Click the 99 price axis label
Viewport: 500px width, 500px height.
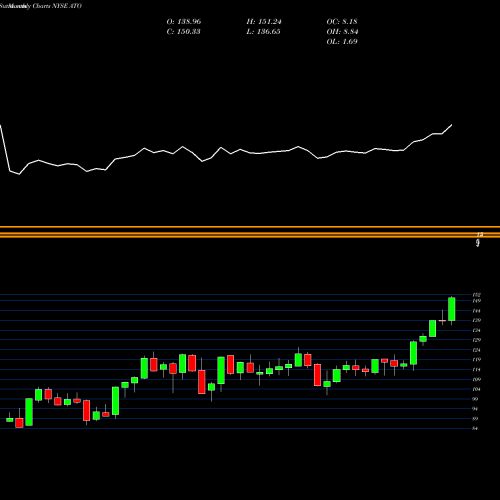click(476, 399)
